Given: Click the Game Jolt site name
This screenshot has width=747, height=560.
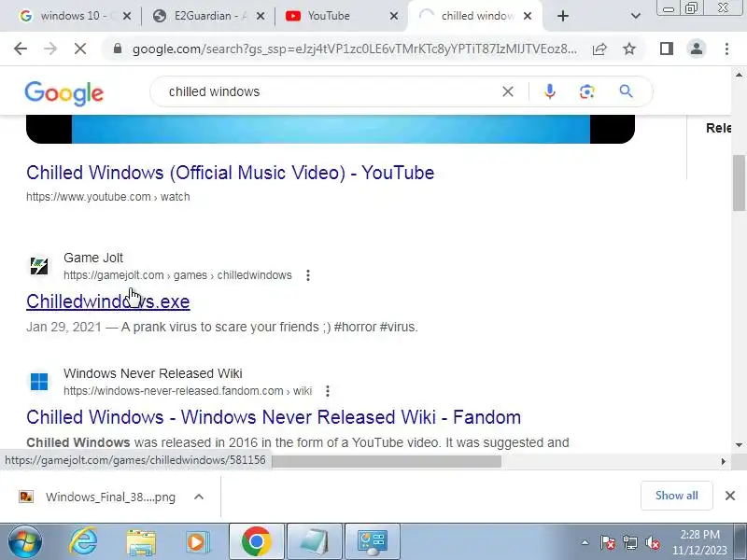Looking at the screenshot, I should point(93,258).
